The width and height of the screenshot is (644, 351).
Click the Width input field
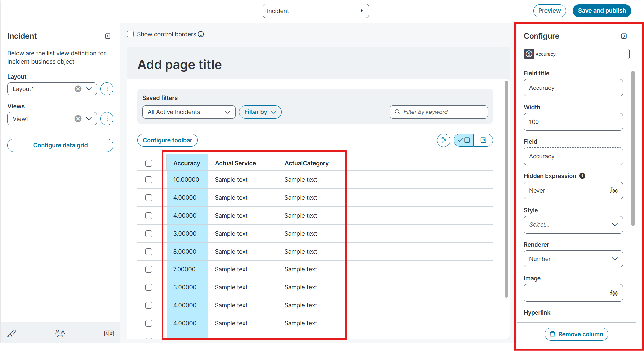(x=573, y=122)
